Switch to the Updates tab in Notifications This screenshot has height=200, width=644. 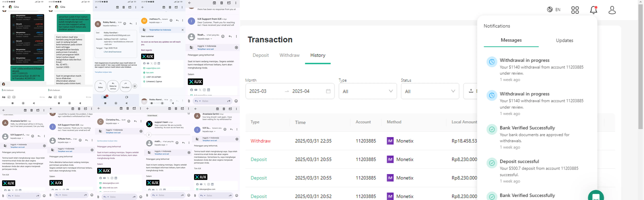565,40
